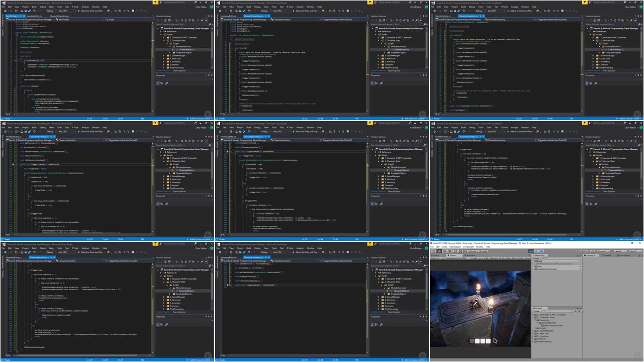
Task: Click Attach to Unity and Play in ItemPickUp.cs window
Action: 90,11
